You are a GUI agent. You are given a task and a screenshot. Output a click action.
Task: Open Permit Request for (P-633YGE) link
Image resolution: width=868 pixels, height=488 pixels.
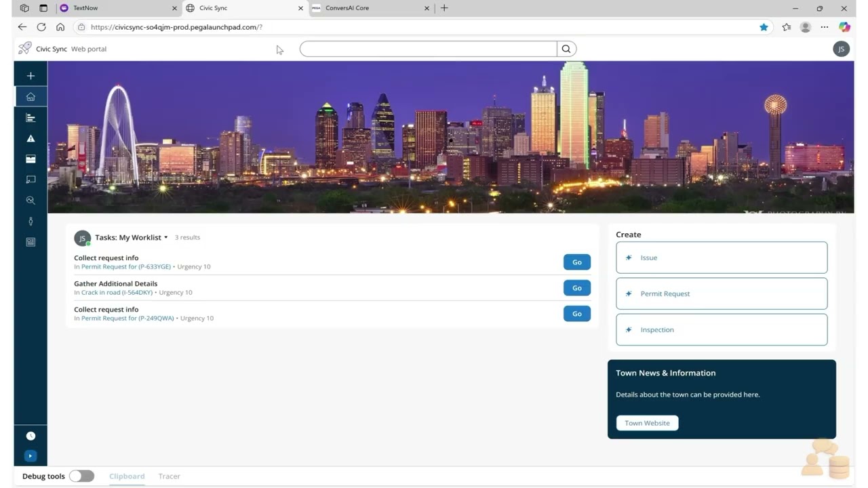click(126, 266)
